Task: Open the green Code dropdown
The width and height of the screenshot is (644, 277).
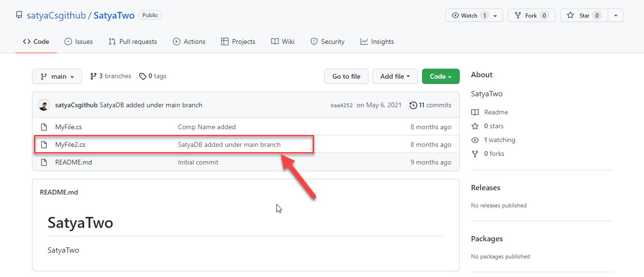Action: pyautogui.click(x=440, y=76)
